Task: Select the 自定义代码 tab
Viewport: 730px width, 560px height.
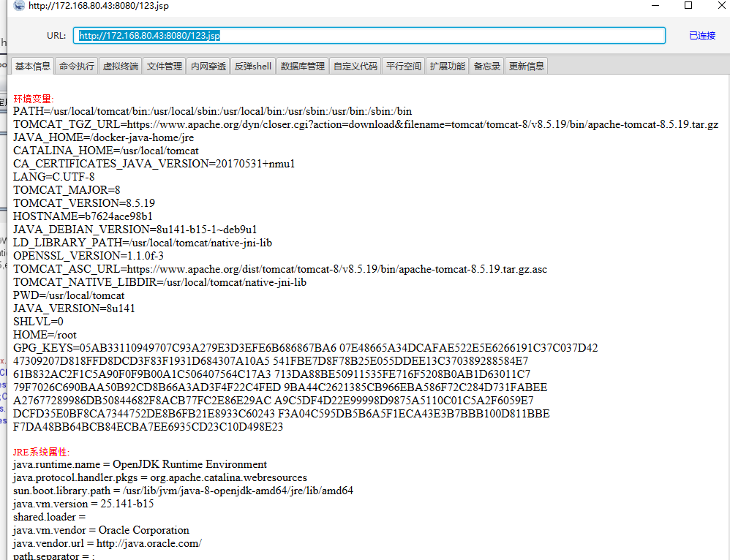Action: 355,66
